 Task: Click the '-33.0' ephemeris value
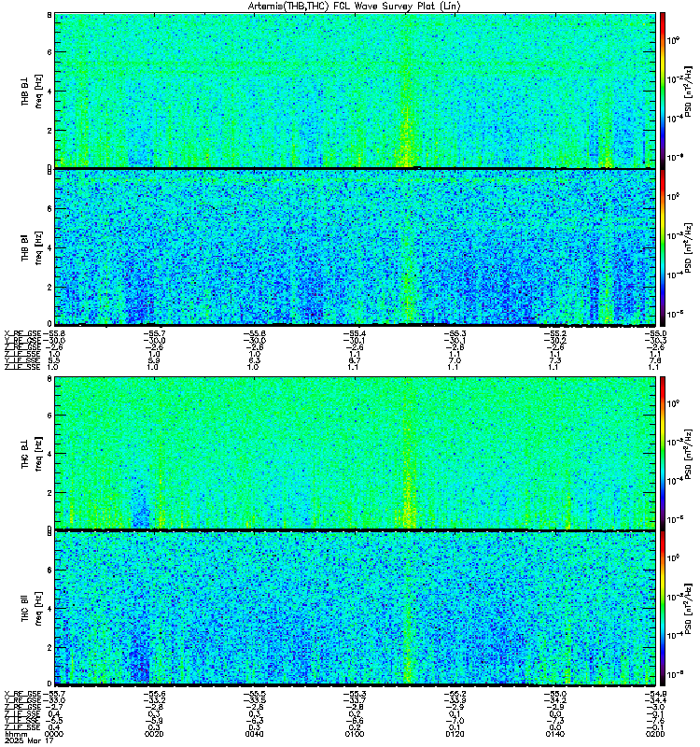coord(54,700)
